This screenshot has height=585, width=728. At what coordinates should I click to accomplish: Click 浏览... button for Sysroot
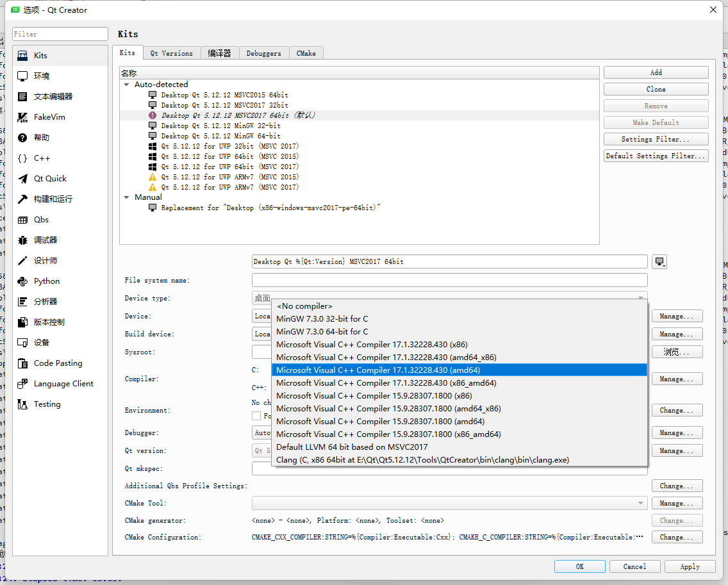coord(677,352)
